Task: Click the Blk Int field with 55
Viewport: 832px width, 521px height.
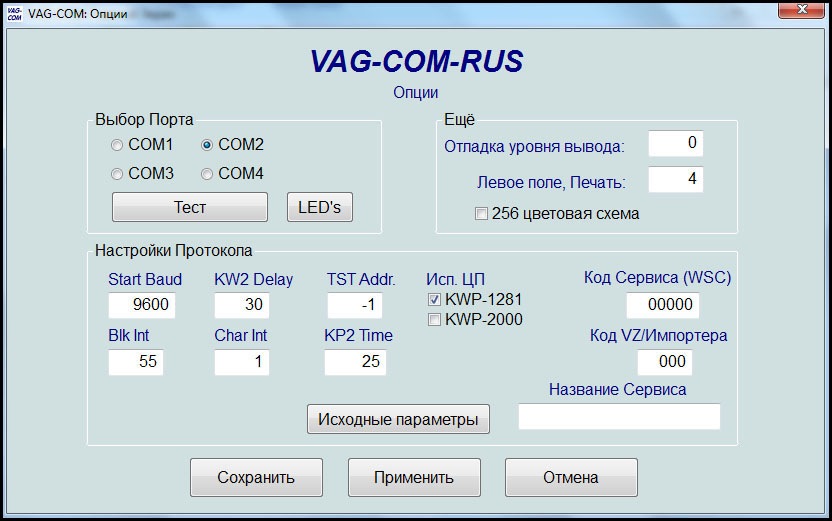Action: click(x=136, y=362)
